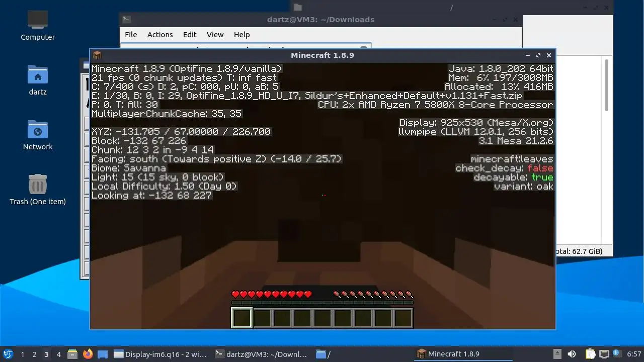This screenshot has height=362, width=644.
Task: Click the "Local Difficulty: 1.50 (Day 0)" text
Action: [164, 186]
